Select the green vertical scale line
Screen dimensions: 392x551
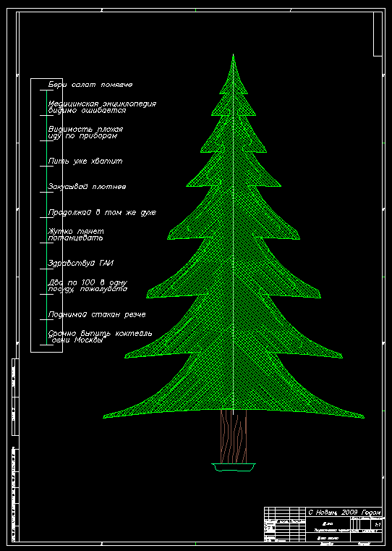click(47, 217)
